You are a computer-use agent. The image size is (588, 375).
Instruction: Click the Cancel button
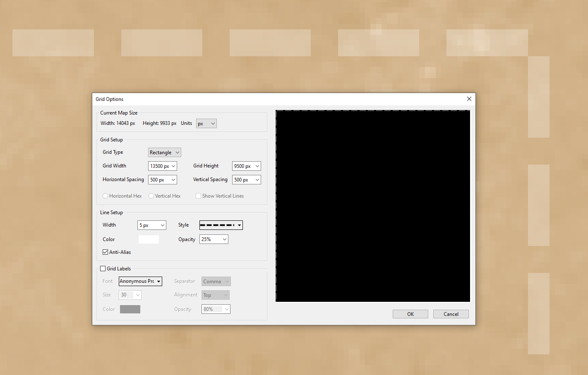451,314
